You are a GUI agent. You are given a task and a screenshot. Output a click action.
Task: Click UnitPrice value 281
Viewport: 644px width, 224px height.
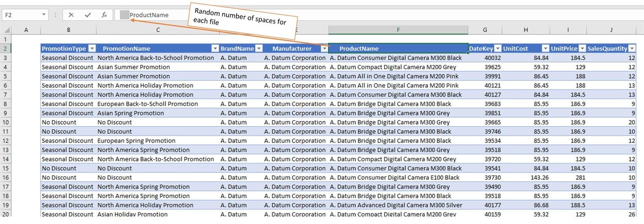point(580,177)
